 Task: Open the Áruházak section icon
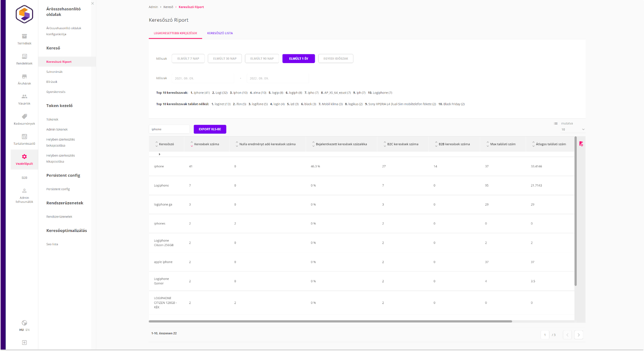coord(24,76)
